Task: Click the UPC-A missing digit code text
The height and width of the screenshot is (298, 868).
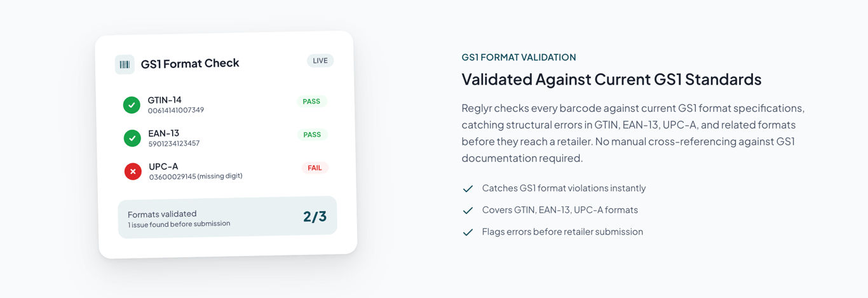Action: point(196,176)
